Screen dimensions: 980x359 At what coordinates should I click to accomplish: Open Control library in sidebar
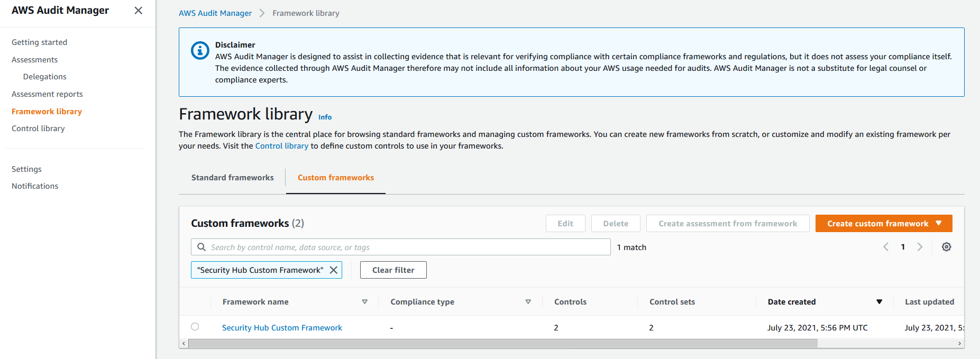(39, 128)
